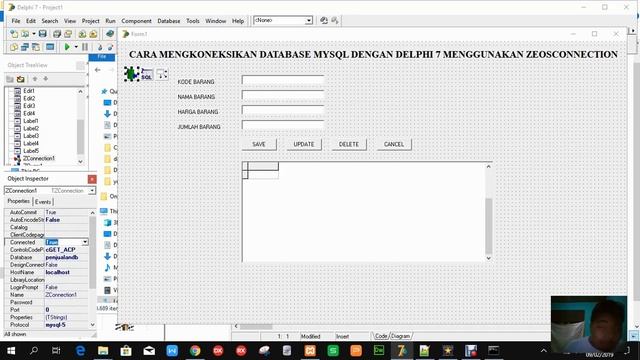Close the Object Inspector panel
This screenshot has width=640, height=360.
click(92, 179)
